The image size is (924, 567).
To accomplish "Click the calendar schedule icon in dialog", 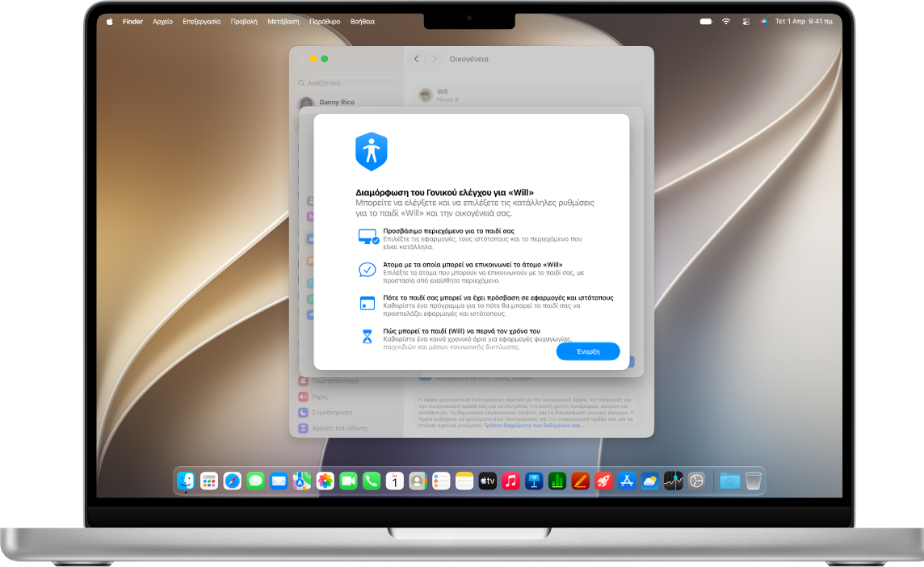I will (367, 303).
